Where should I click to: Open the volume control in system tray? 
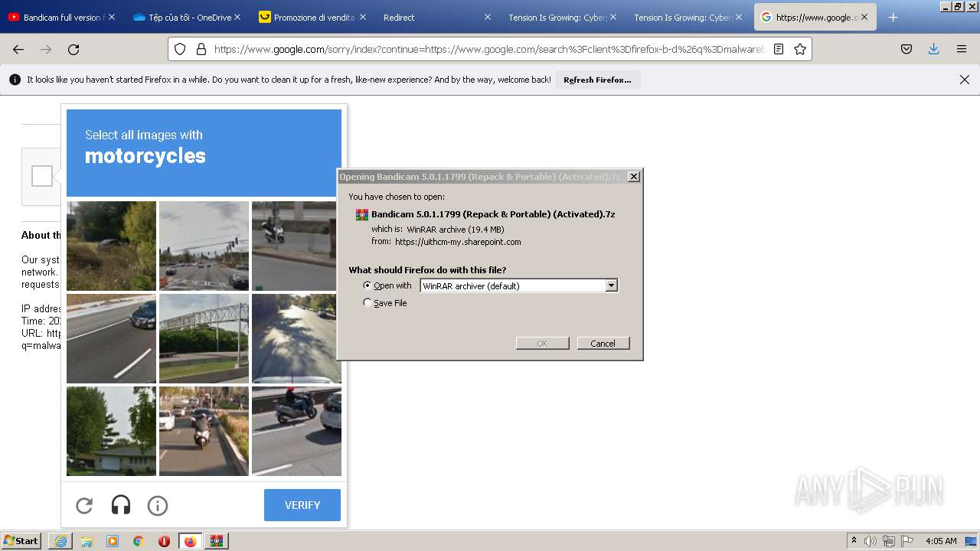[x=871, y=541]
